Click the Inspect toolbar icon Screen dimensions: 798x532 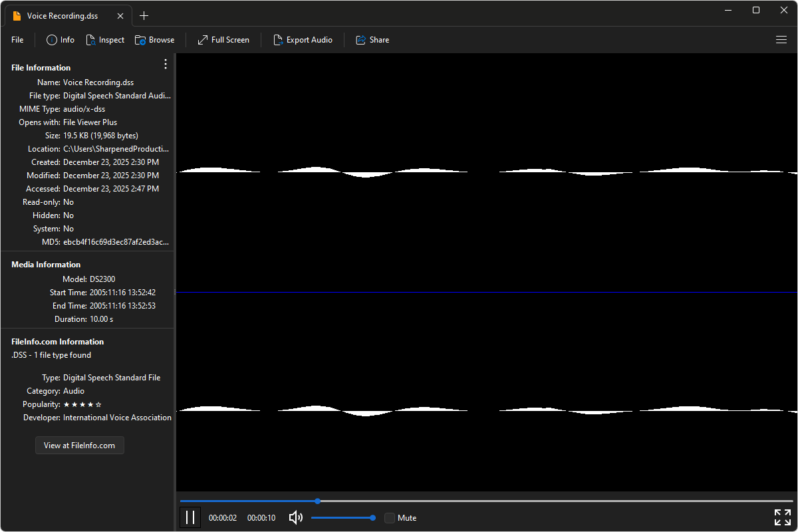[x=105, y=40]
